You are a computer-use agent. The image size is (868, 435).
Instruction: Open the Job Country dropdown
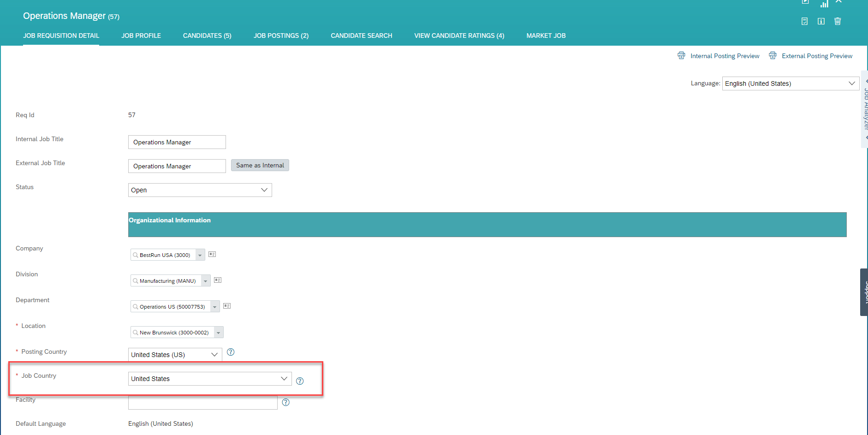[210, 379]
